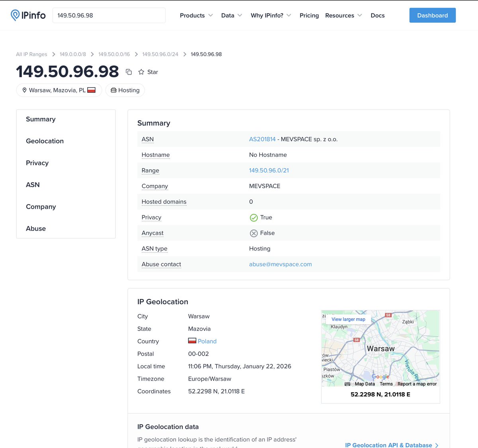Click the arrow beside IP Geolocation API & Database
The height and width of the screenshot is (448, 478).
437,445
